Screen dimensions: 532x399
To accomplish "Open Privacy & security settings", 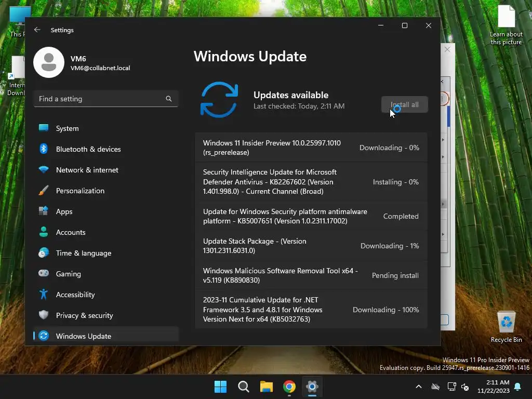I will pyautogui.click(x=106, y=315).
